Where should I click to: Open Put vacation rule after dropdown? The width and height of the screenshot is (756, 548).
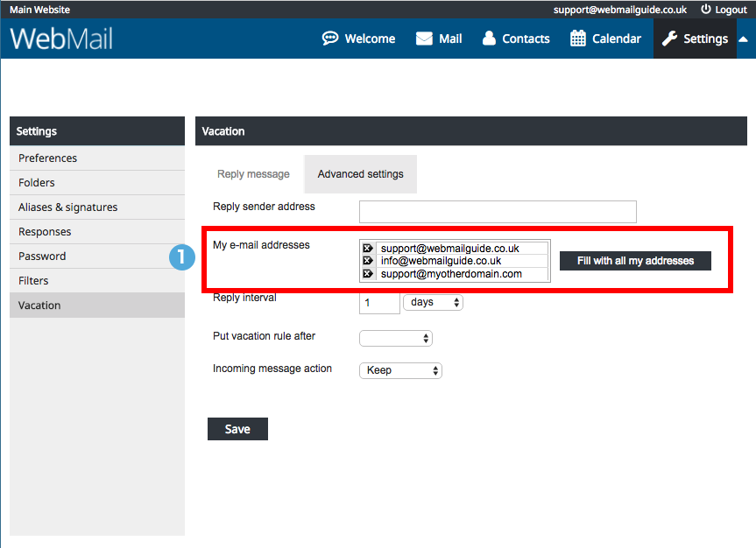click(396, 339)
